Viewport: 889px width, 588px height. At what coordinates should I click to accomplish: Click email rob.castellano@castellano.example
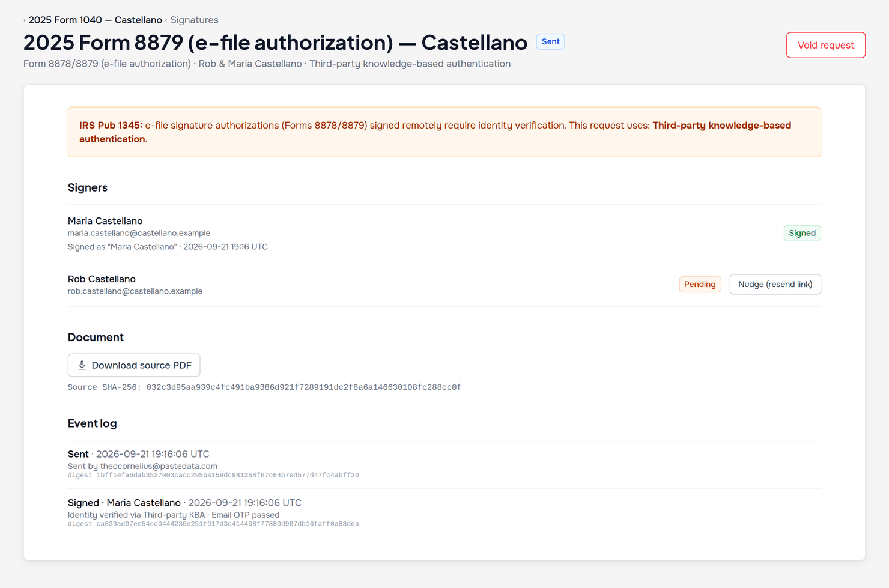[135, 291]
